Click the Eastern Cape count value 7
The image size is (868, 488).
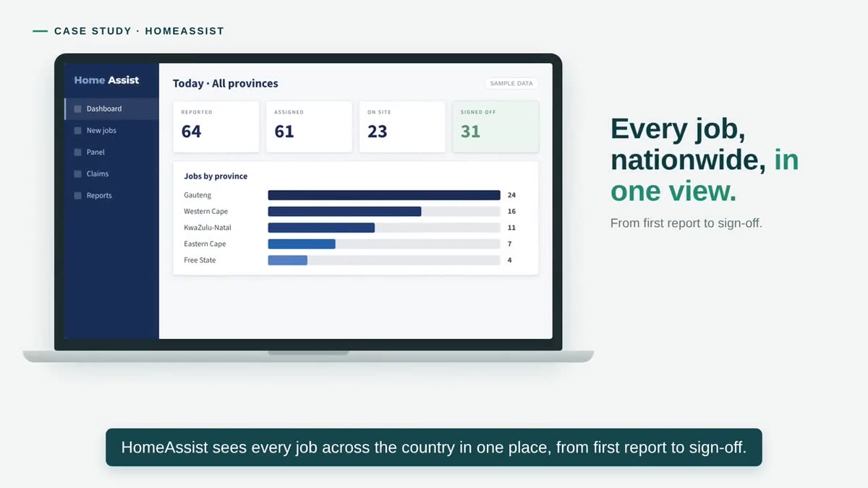pos(509,244)
